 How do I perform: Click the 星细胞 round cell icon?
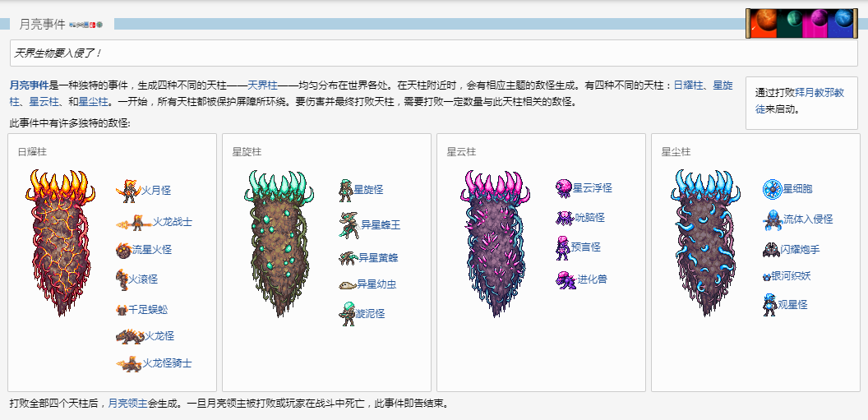[x=771, y=189]
